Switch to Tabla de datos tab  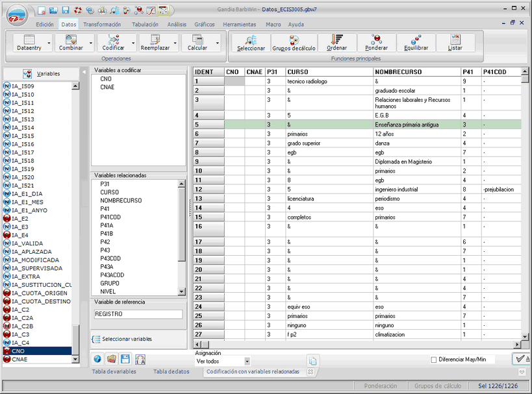(x=171, y=372)
